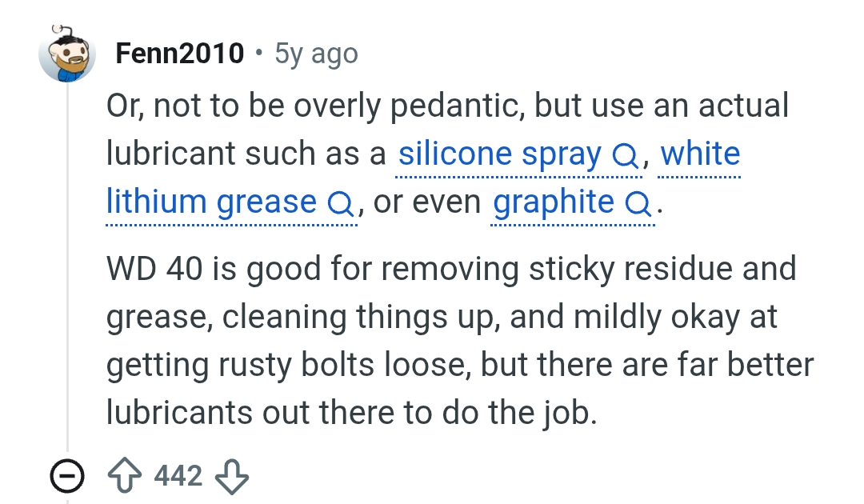Viewport: 864px width, 504px height.
Task: Upvote Fenn2010's comment
Action: [x=125, y=475]
